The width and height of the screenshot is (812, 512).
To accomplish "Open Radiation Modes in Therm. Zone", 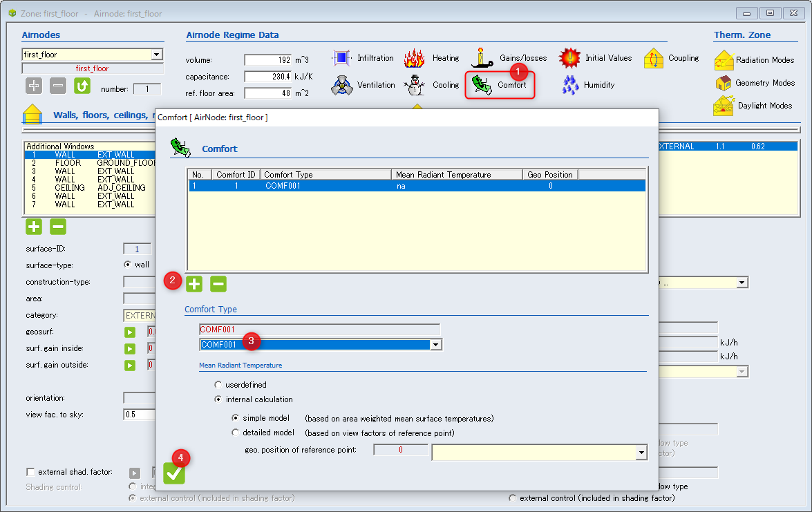I will click(x=755, y=60).
